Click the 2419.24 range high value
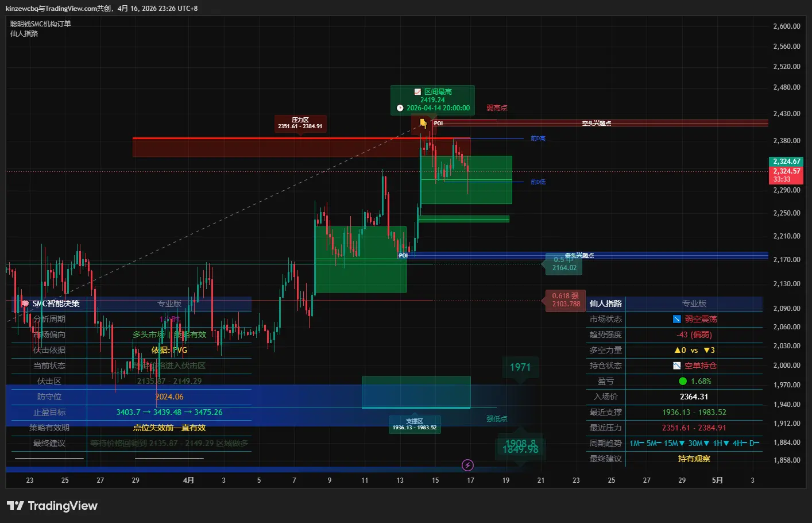Viewport: 812px width, 523px height. 432,100
